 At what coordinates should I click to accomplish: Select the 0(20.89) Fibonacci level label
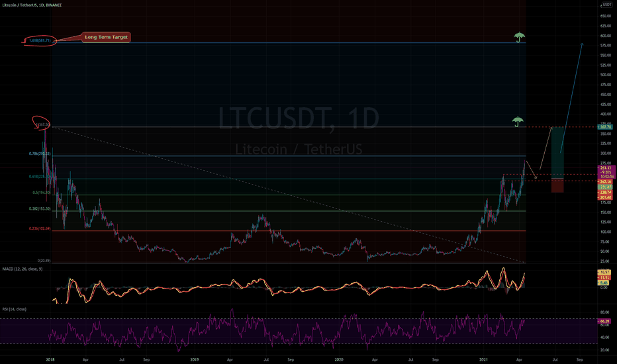pos(44,261)
